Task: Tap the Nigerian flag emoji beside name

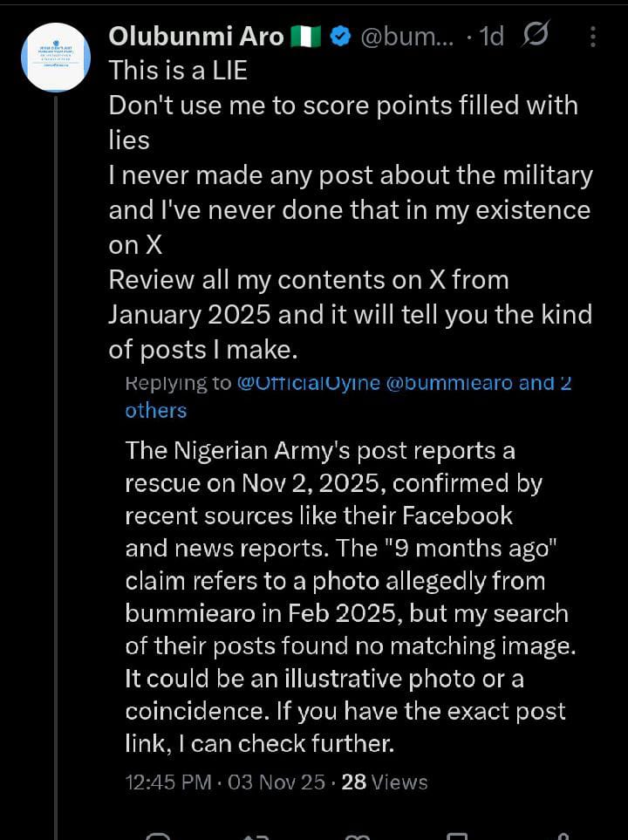Action: 309,37
